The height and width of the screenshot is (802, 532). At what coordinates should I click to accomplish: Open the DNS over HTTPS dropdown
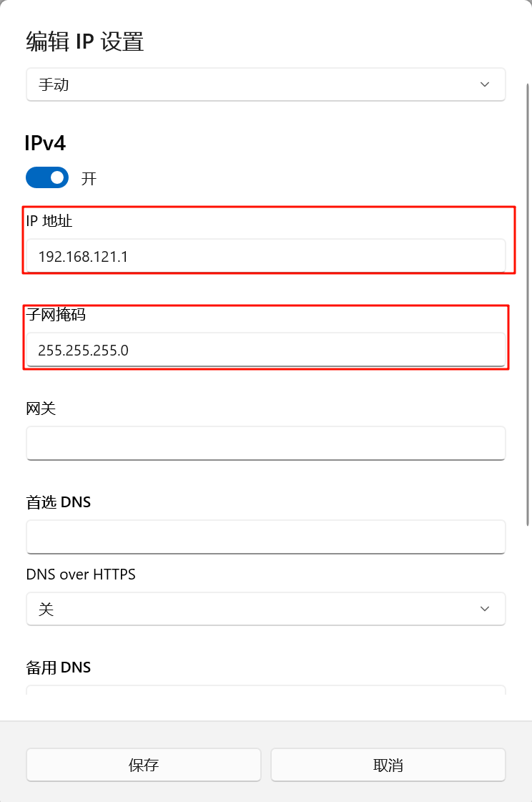tap(266, 609)
